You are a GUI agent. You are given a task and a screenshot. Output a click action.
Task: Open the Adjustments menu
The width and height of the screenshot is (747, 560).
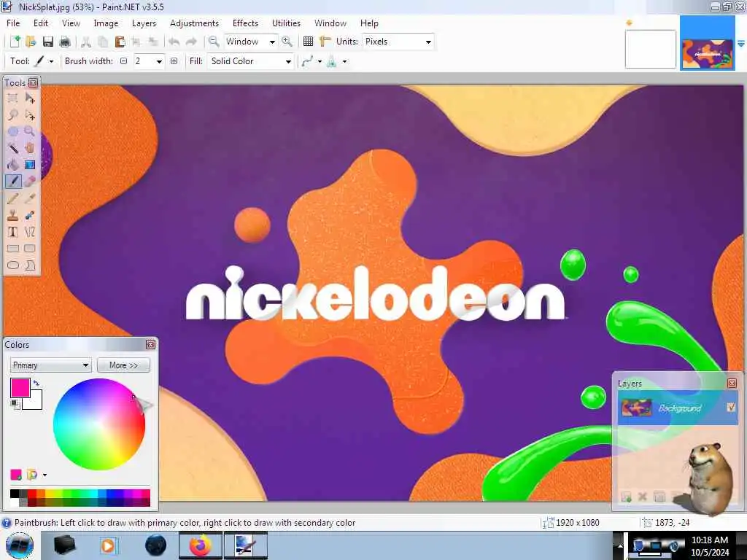click(x=194, y=23)
